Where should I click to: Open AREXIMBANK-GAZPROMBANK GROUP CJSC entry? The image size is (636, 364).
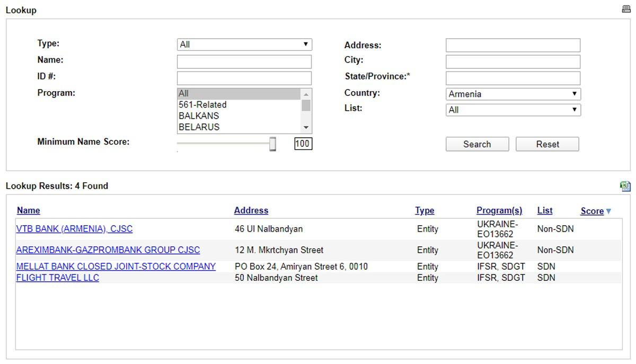click(x=108, y=250)
